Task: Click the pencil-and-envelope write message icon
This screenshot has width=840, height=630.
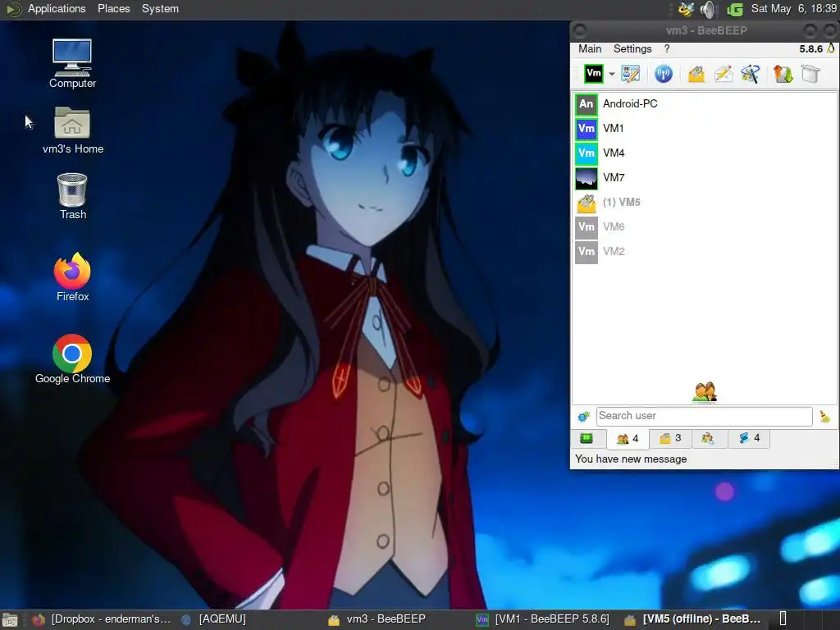Action: pos(724,74)
